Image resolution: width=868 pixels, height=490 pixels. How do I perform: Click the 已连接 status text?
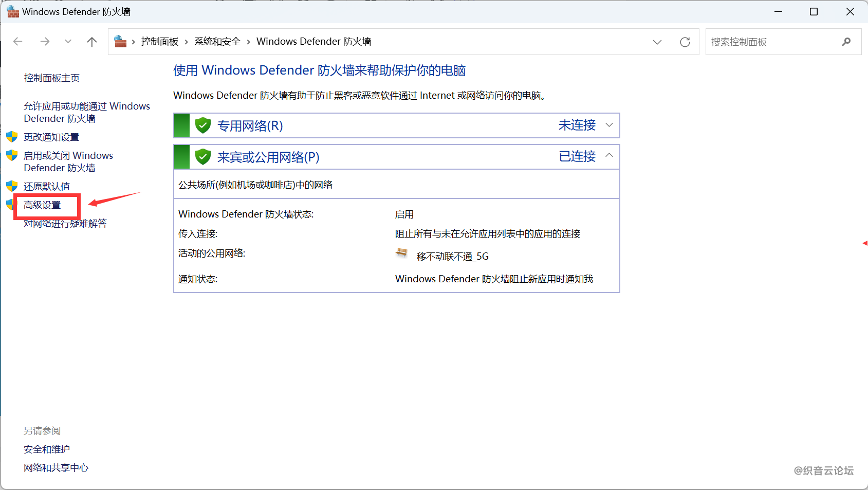point(577,156)
